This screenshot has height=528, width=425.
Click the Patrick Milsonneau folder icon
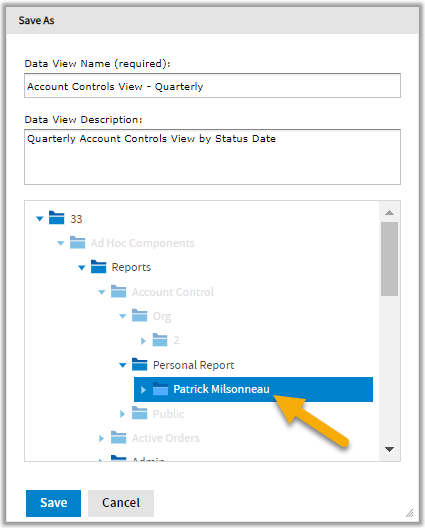click(x=160, y=389)
